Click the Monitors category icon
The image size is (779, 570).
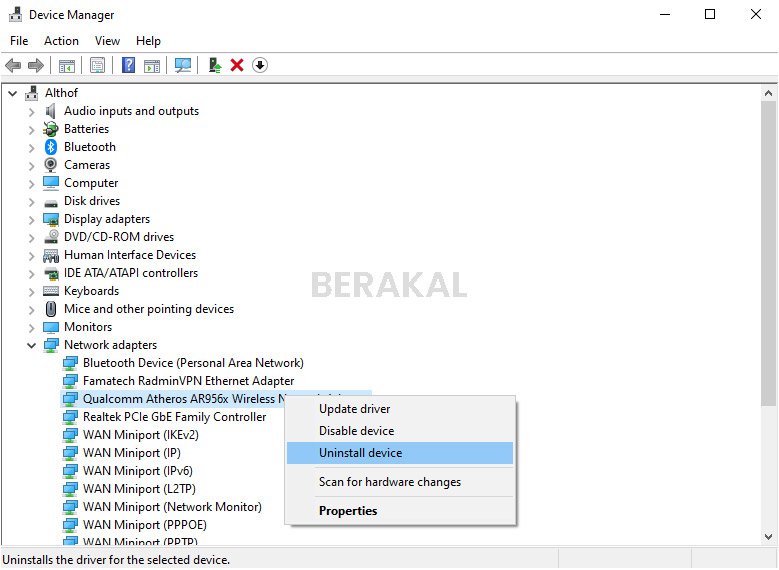click(51, 327)
